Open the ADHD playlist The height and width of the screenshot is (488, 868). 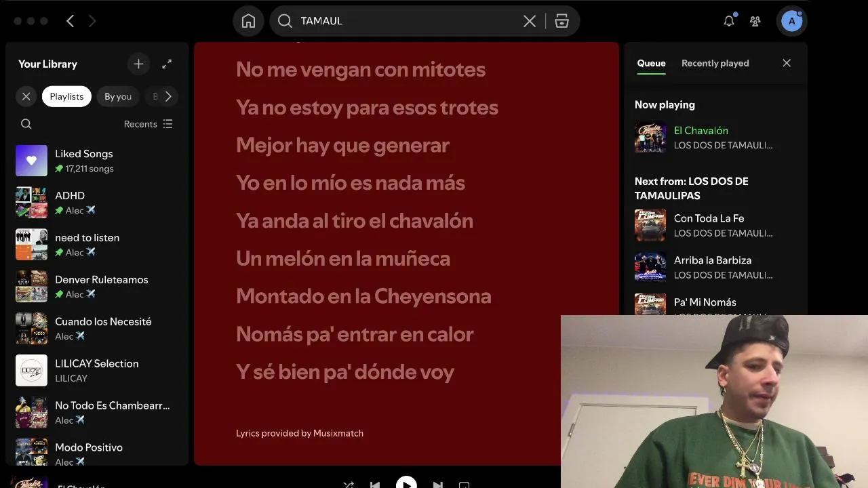point(97,203)
